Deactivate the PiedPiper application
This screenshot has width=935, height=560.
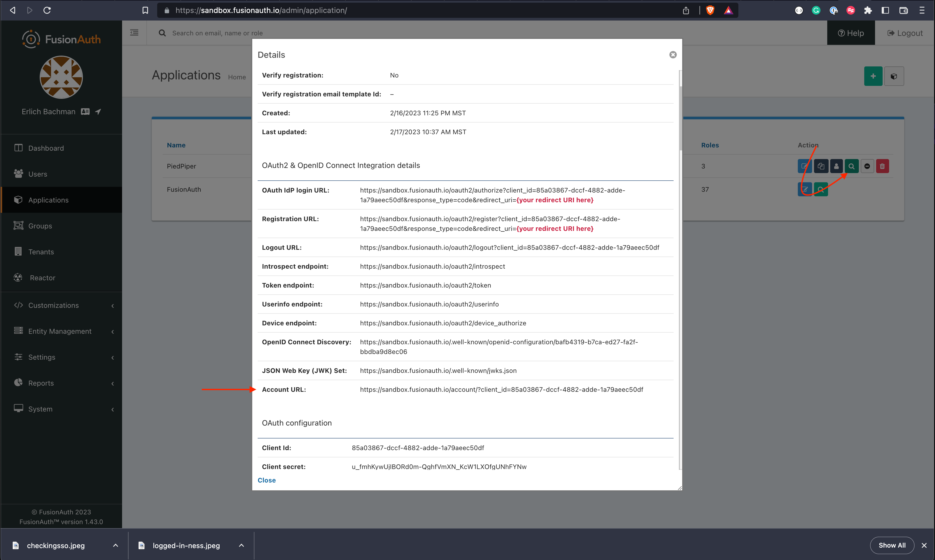pyautogui.click(x=867, y=166)
